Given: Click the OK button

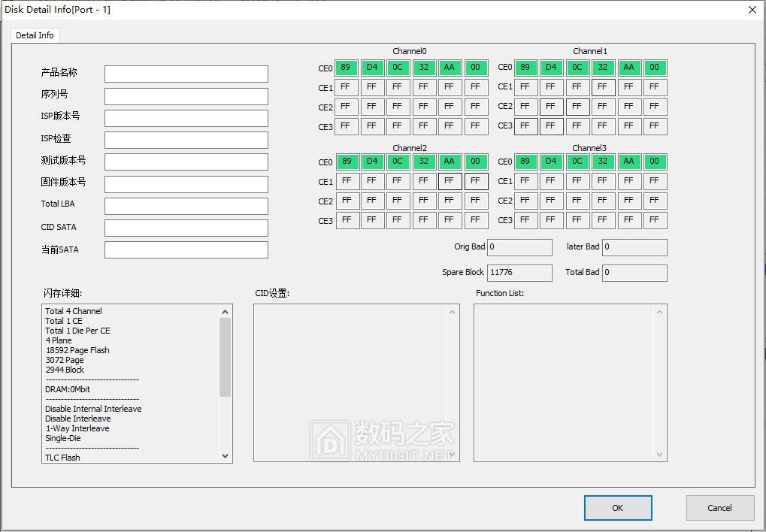Looking at the screenshot, I should coord(617,508).
